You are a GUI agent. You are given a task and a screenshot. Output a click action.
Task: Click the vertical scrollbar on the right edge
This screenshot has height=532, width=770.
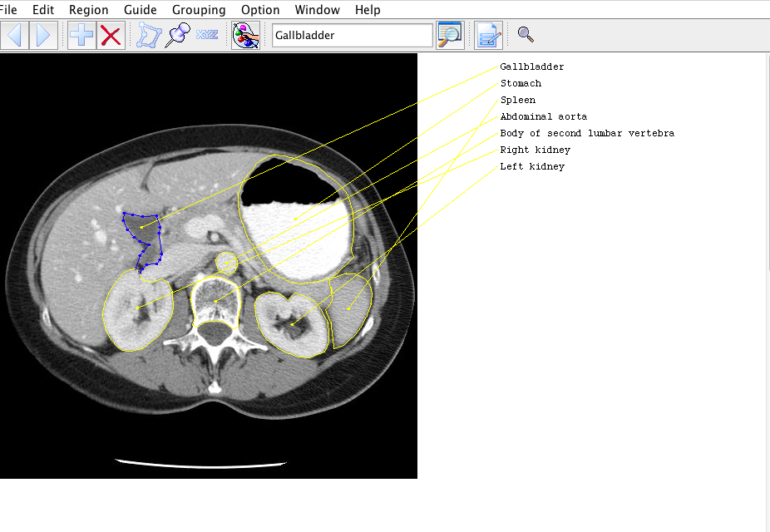(768, 162)
